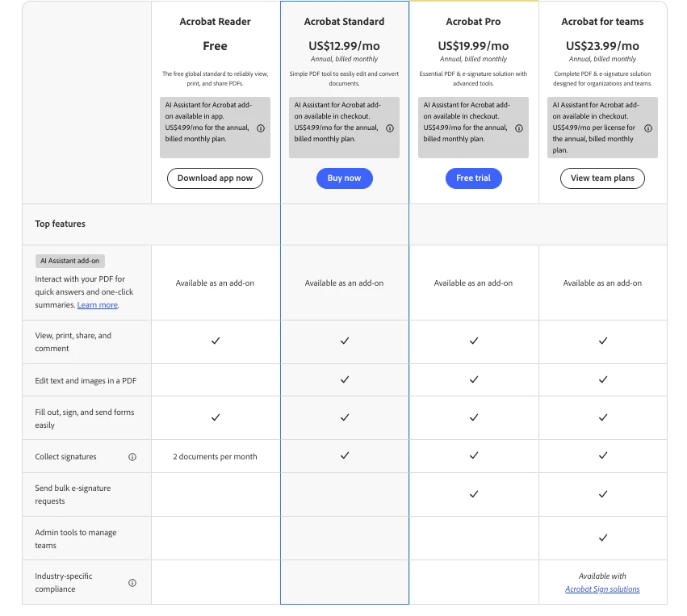The height and width of the screenshot is (616, 687).
Task: Follow the Acrobat Sign solutions link
Action: coord(602,589)
